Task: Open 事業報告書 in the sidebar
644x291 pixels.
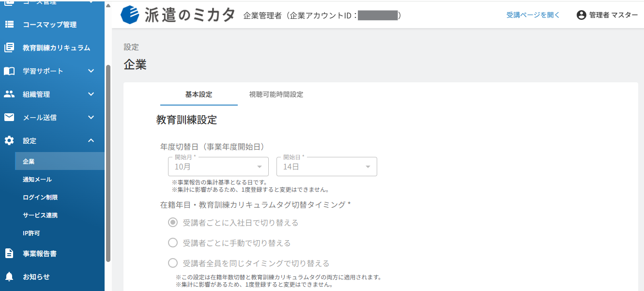Action: [52, 253]
